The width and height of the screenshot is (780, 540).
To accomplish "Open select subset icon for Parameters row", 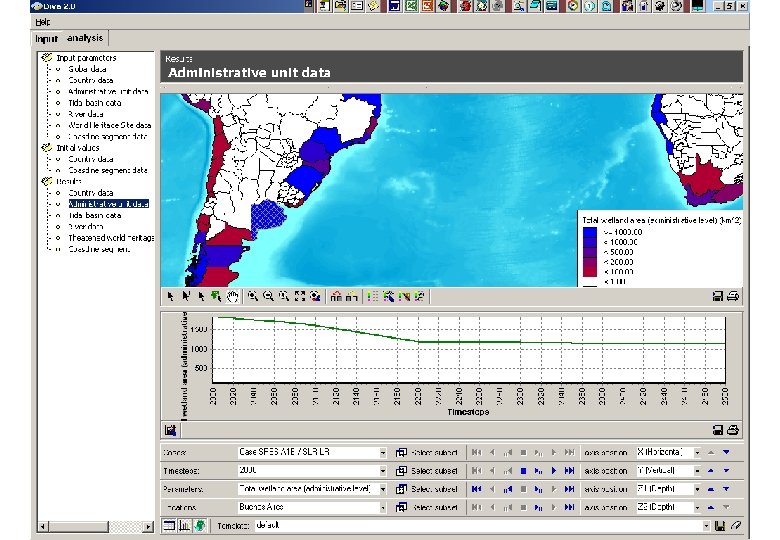I will point(401,489).
